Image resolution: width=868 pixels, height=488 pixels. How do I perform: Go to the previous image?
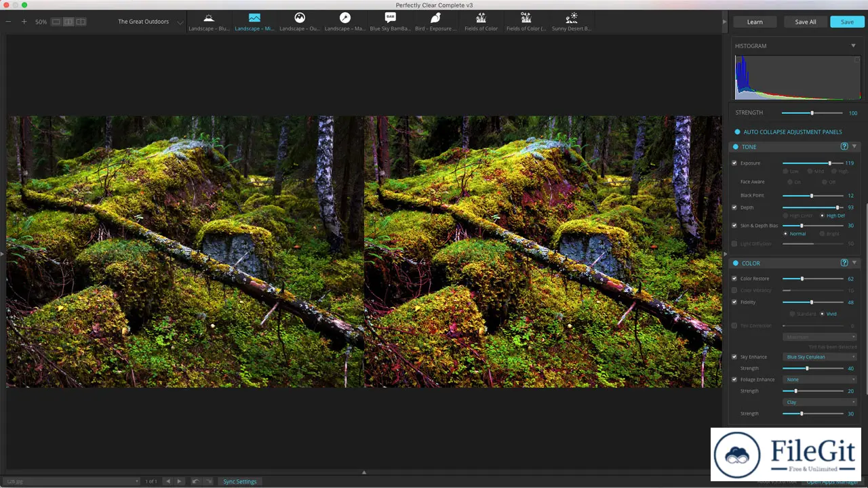pos(168,482)
